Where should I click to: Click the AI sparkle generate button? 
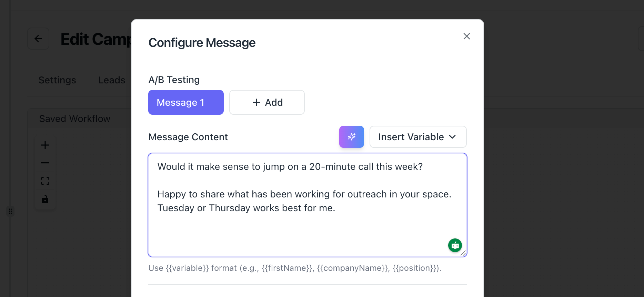click(x=351, y=137)
